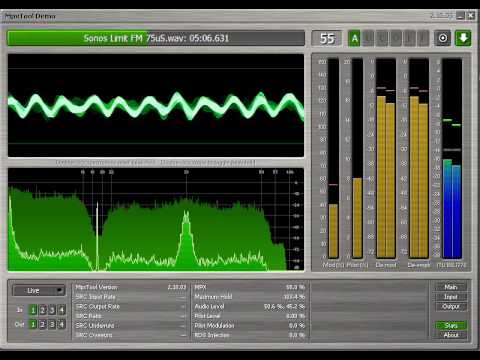Click the 55 modulation readout display
The width and height of the screenshot is (480, 360).
[x=327, y=39]
